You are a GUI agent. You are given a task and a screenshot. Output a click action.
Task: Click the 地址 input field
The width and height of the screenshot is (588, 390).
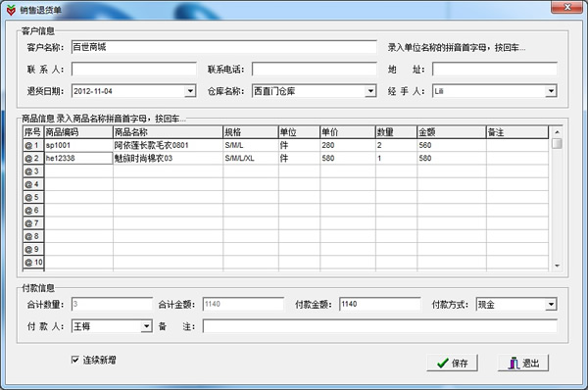tap(495, 69)
